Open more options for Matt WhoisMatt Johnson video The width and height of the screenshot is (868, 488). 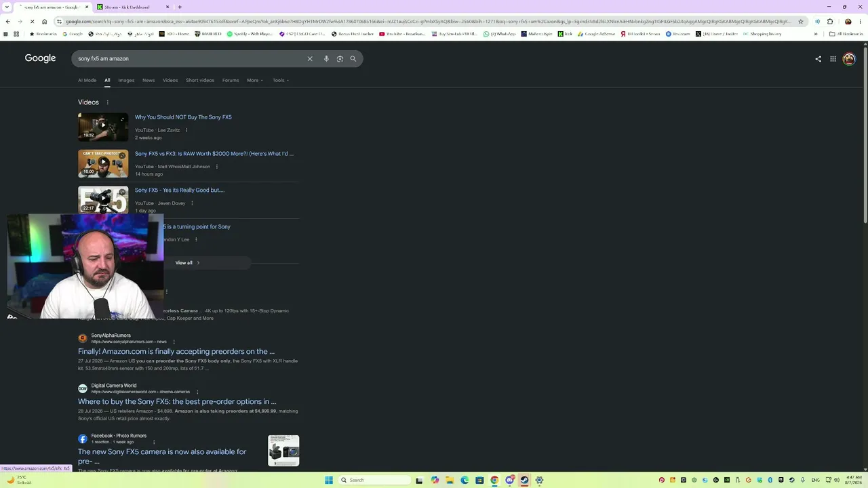tap(216, 167)
